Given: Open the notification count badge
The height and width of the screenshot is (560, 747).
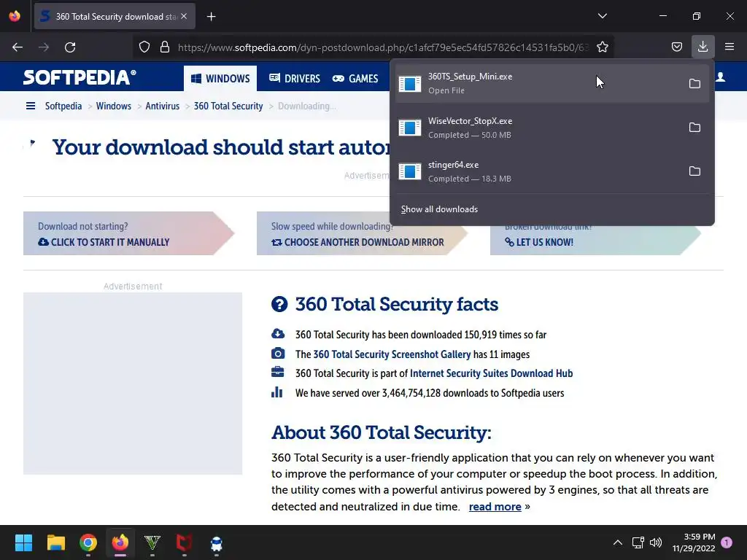Looking at the screenshot, I should 727,542.
